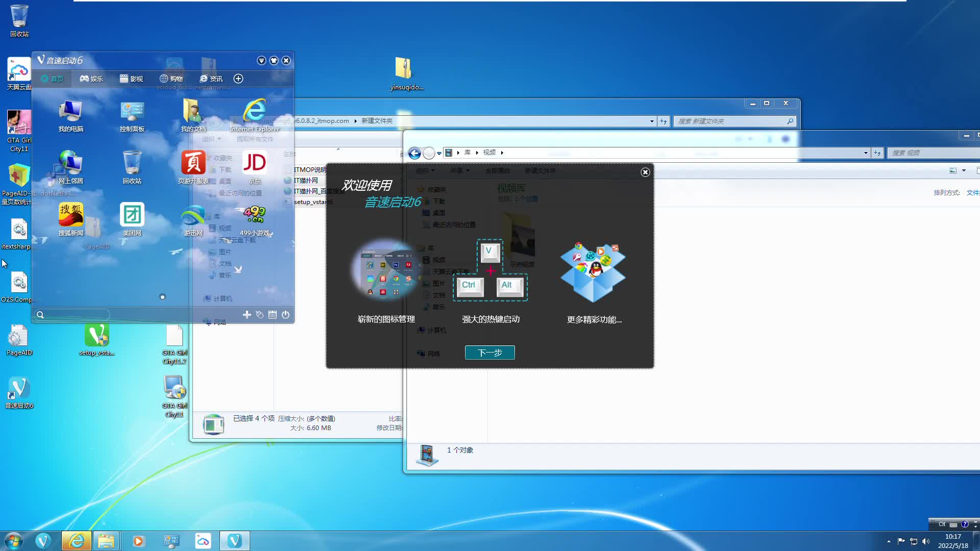This screenshot has height=551, width=980.
Task: Click the power icon in launcher bottom bar
Action: (285, 315)
